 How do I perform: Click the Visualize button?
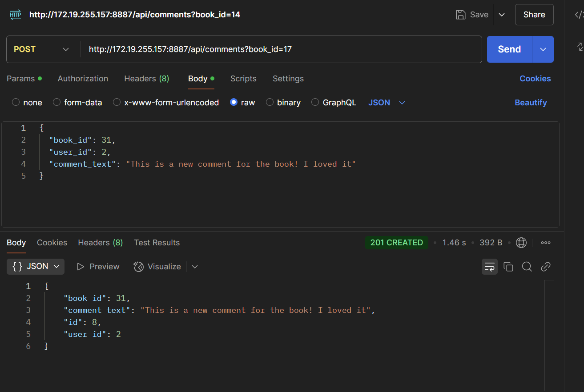(x=157, y=267)
